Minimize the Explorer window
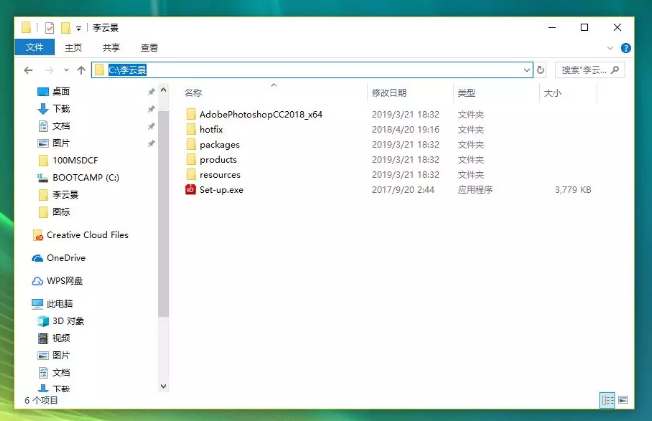Image resolution: width=652 pixels, height=421 pixels. pyautogui.click(x=552, y=27)
